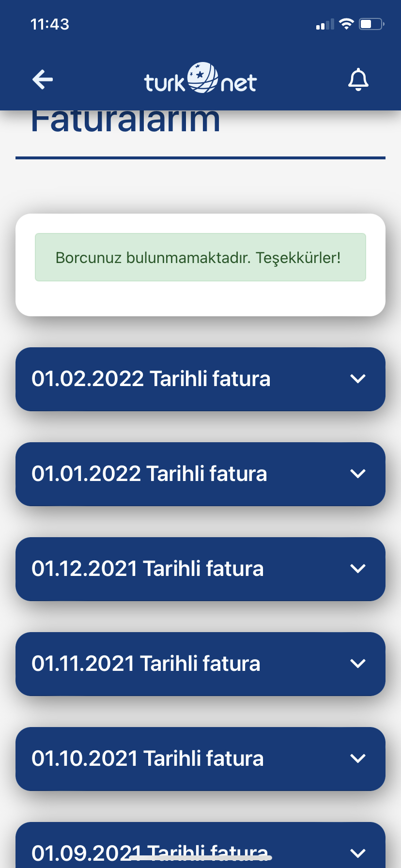Open notifications bell icon

pos(358,80)
